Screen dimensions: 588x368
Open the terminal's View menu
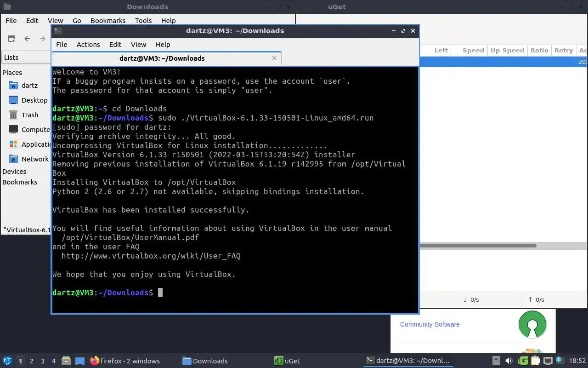(x=138, y=45)
